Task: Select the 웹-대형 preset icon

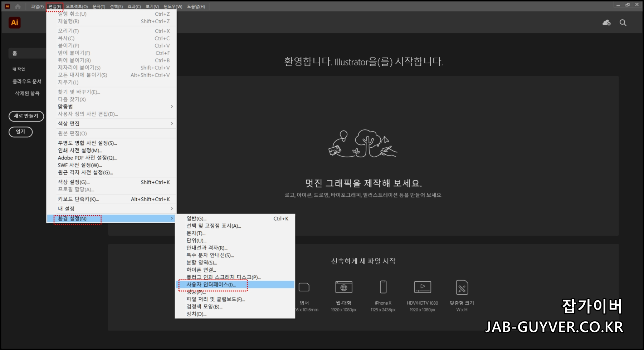Action: (343, 287)
